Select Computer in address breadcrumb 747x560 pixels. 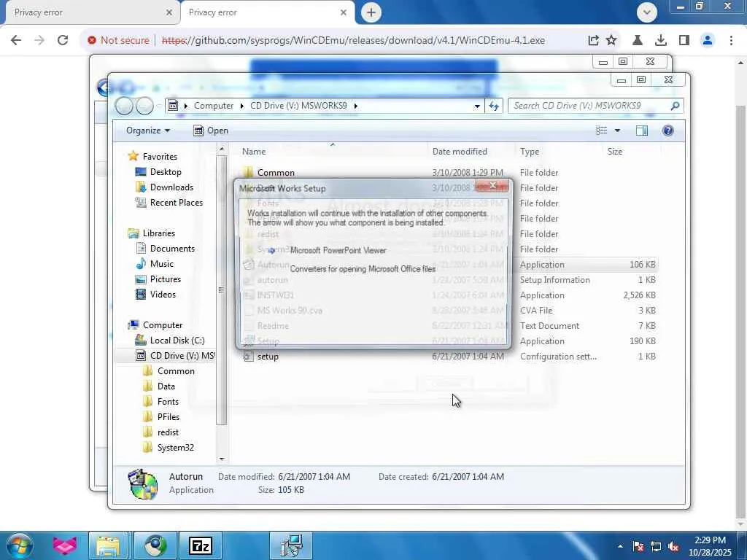214,106
